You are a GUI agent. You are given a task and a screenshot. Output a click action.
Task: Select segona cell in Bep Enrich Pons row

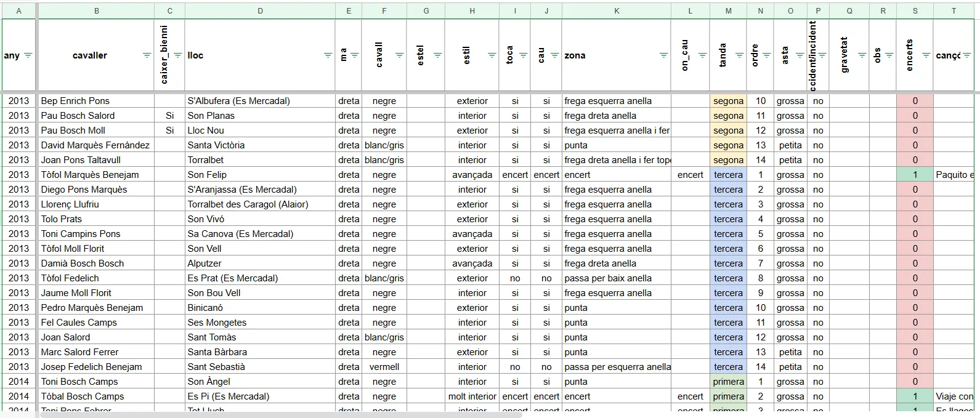point(728,101)
